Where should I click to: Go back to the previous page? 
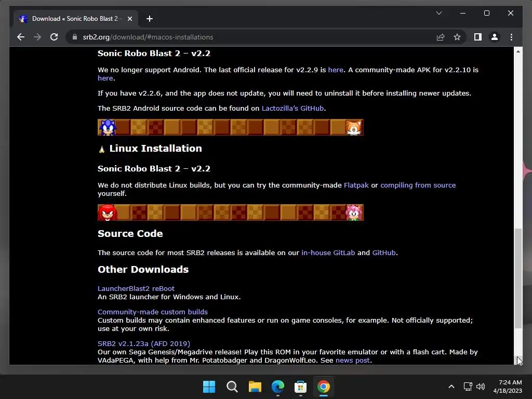pyautogui.click(x=21, y=37)
